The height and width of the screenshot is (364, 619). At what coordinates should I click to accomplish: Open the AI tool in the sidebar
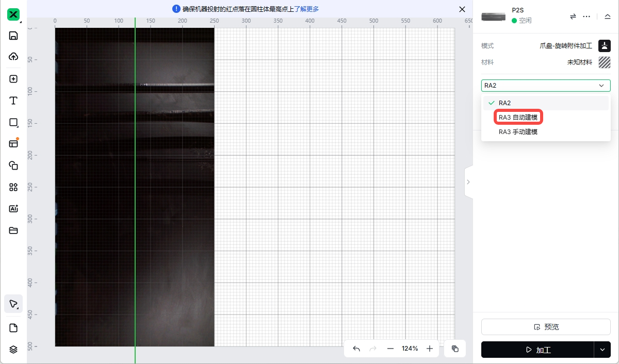(x=13, y=209)
